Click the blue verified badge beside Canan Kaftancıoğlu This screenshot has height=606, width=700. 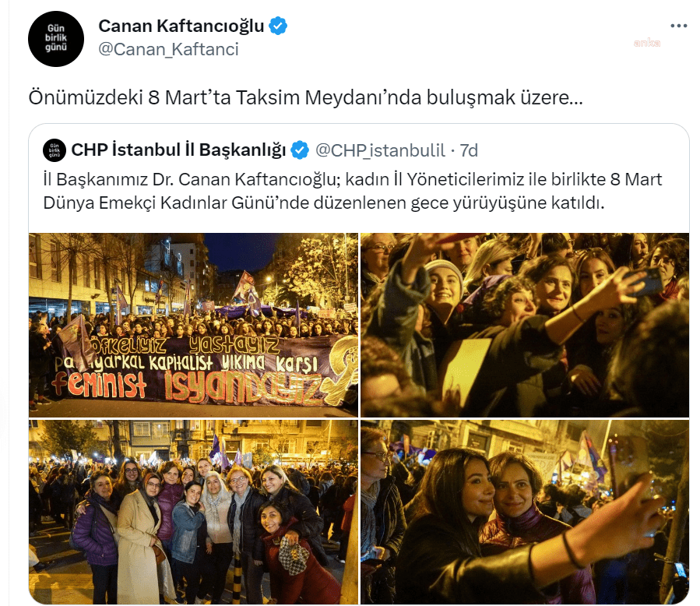[278, 26]
